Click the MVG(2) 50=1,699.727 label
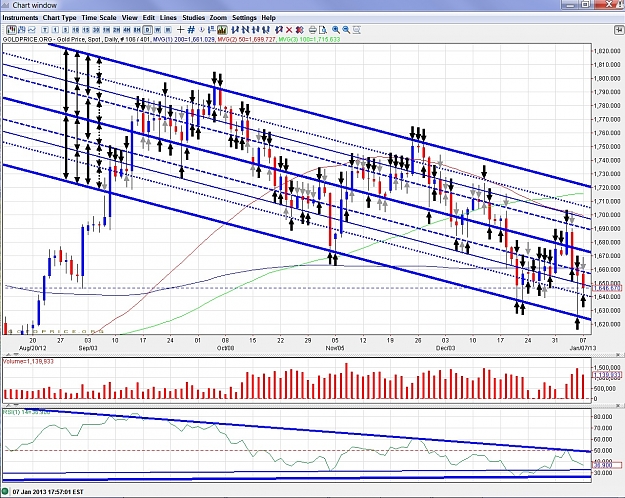This screenshot has width=625, height=498. click(x=246, y=39)
